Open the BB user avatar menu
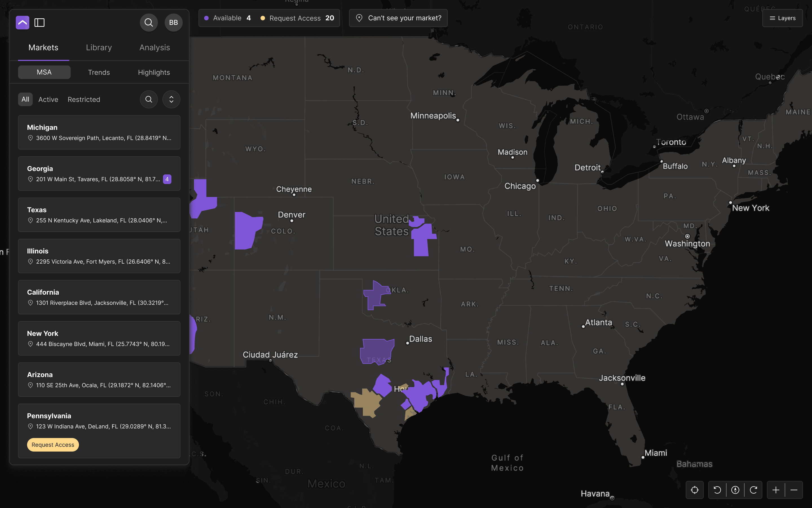 173,23
